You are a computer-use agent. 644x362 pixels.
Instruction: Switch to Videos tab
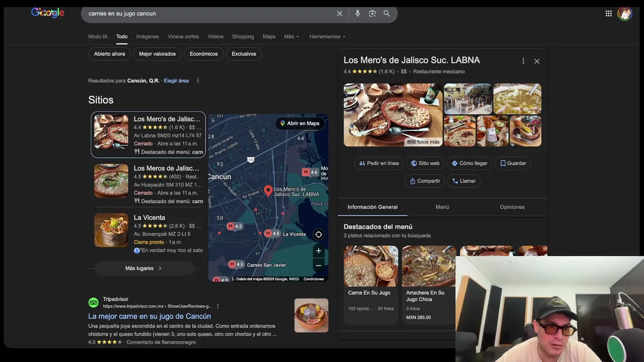(215, 37)
